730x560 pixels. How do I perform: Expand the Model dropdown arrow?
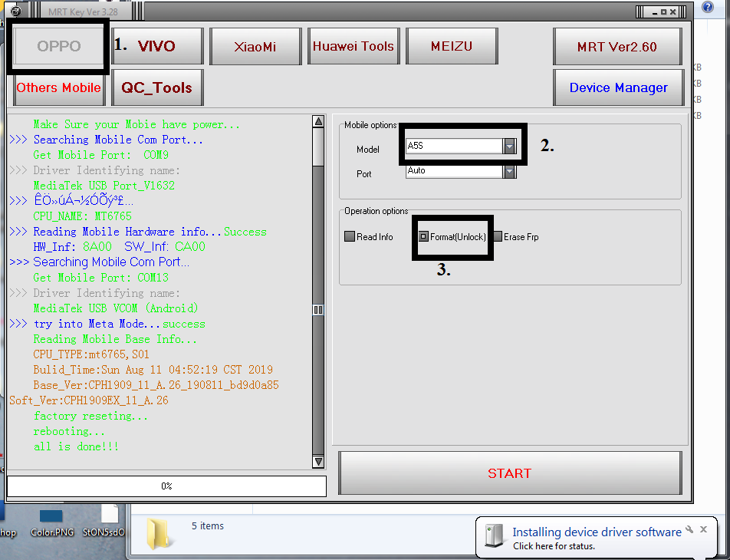click(509, 146)
